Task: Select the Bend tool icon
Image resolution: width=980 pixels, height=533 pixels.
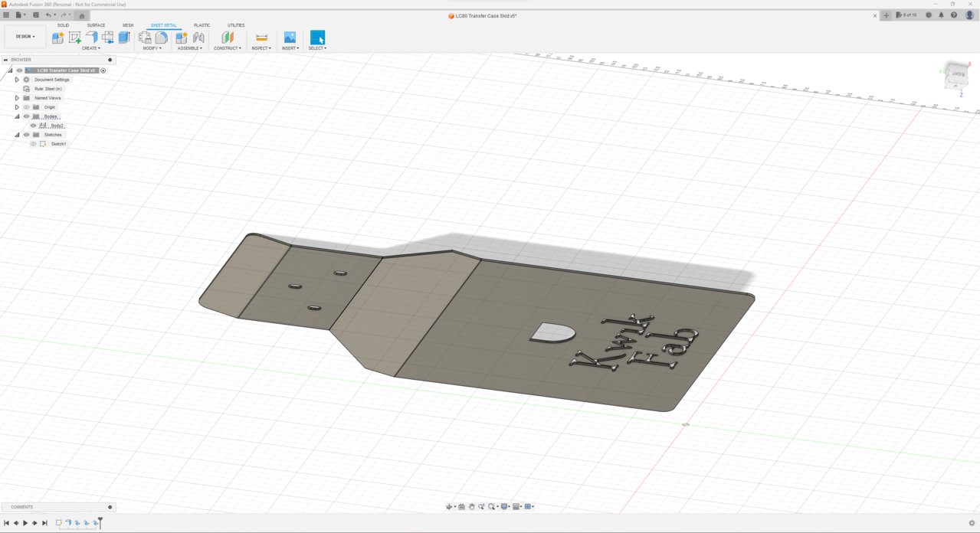Action: [108, 38]
